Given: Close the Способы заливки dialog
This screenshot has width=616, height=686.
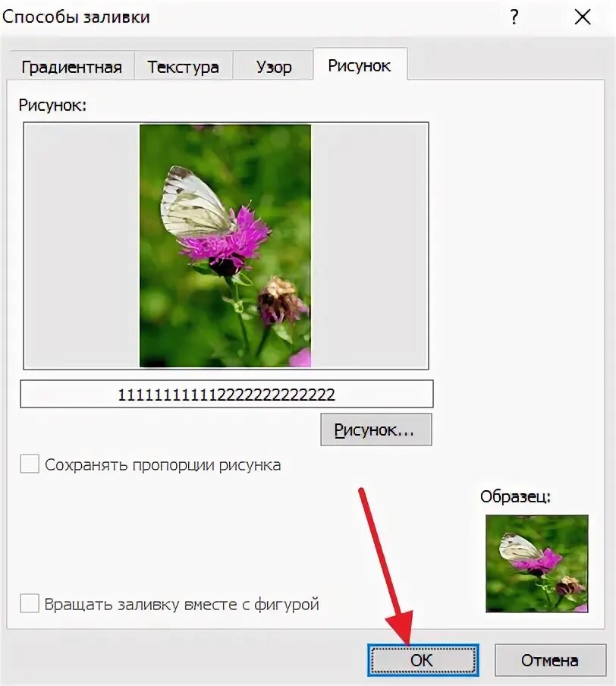Looking at the screenshot, I should tap(583, 17).
